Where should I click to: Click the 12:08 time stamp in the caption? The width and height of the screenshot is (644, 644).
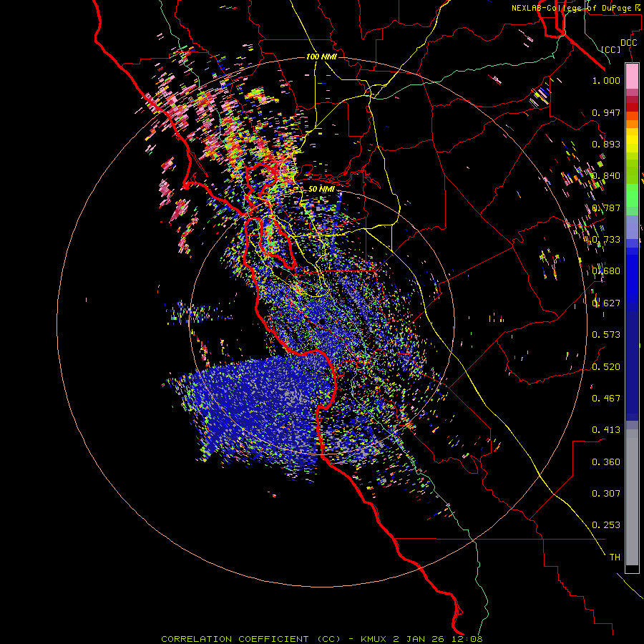click(468, 639)
